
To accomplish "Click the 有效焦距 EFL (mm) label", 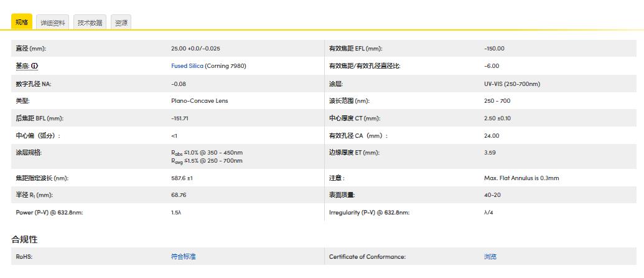I will coord(356,49).
